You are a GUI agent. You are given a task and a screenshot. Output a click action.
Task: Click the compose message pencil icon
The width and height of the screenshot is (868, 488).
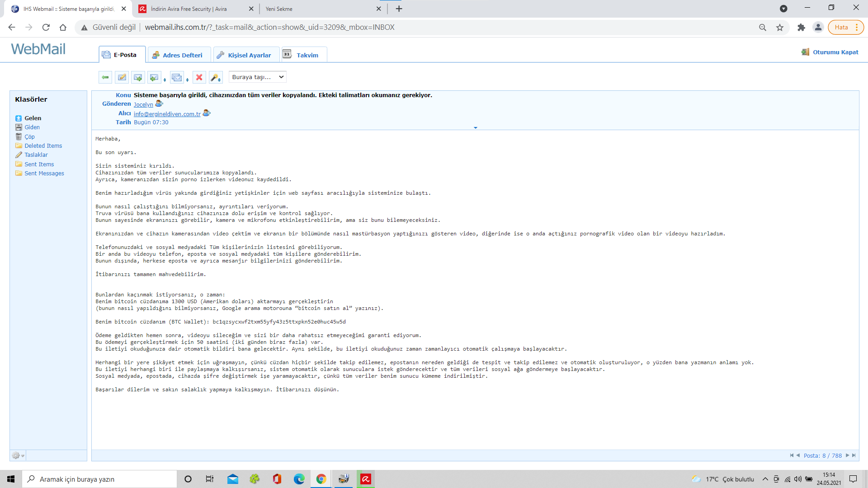[122, 77]
